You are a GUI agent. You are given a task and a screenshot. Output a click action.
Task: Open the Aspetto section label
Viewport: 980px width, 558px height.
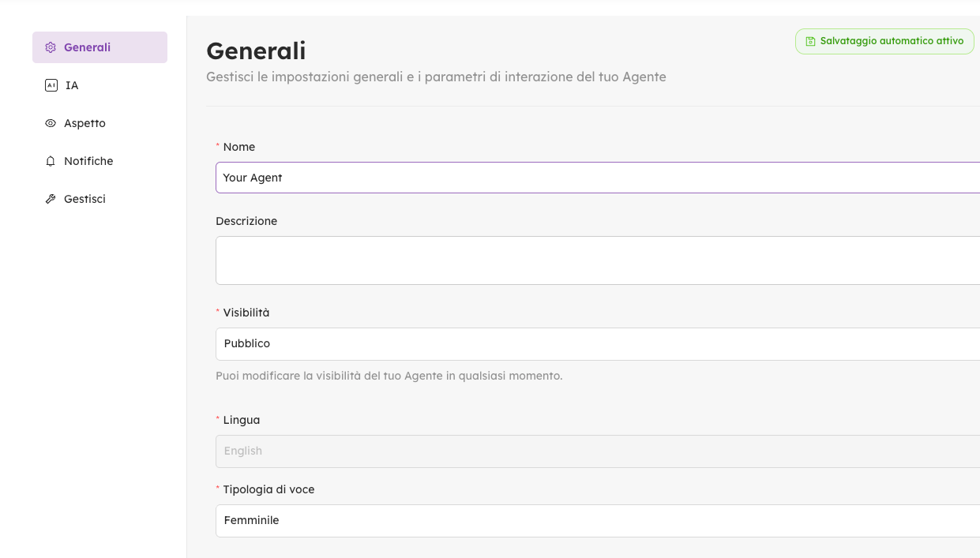(84, 123)
